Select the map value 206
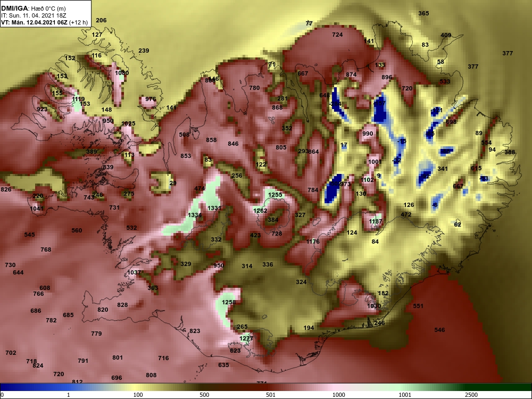Viewport: 532px width, 399px height. point(101,20)
